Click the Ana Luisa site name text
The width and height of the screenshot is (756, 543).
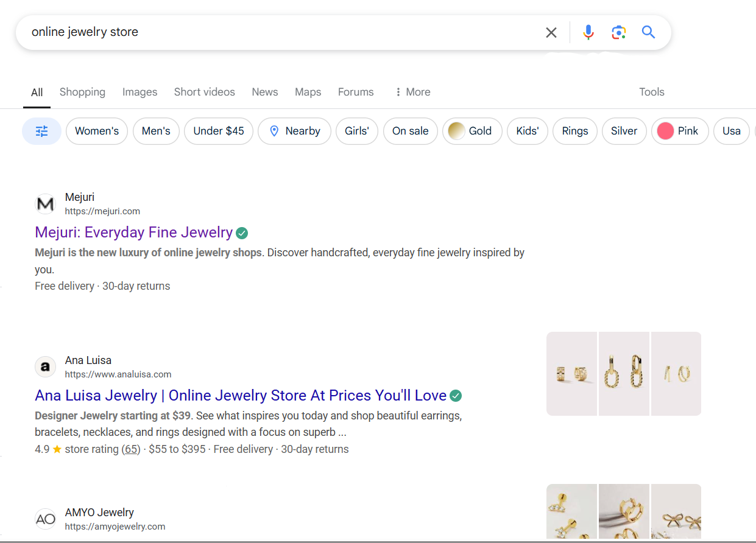88,360
